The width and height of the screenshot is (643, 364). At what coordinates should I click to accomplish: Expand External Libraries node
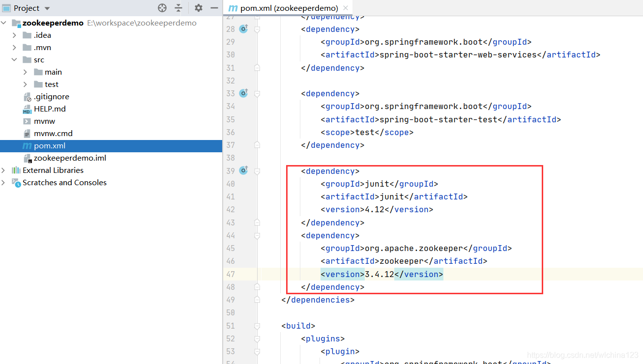tap(4, 170)
